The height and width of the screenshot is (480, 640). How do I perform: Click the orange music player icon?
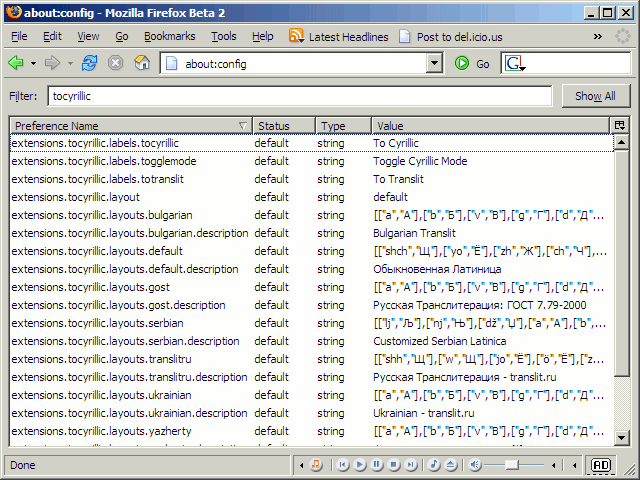tap(316, 464)
